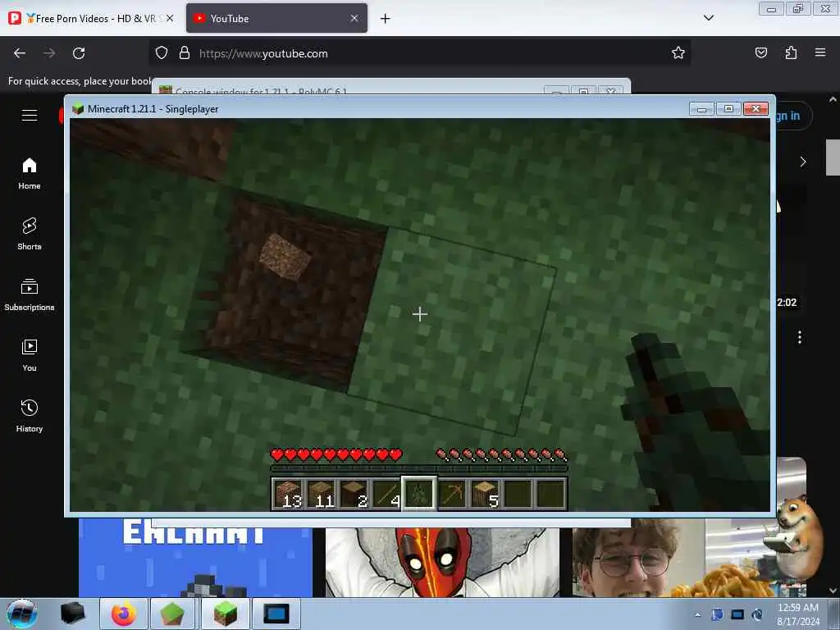Open the Firefox extensions puzzle icon
Viewport: 840px width, 630px height.
[x=791, y=52]
